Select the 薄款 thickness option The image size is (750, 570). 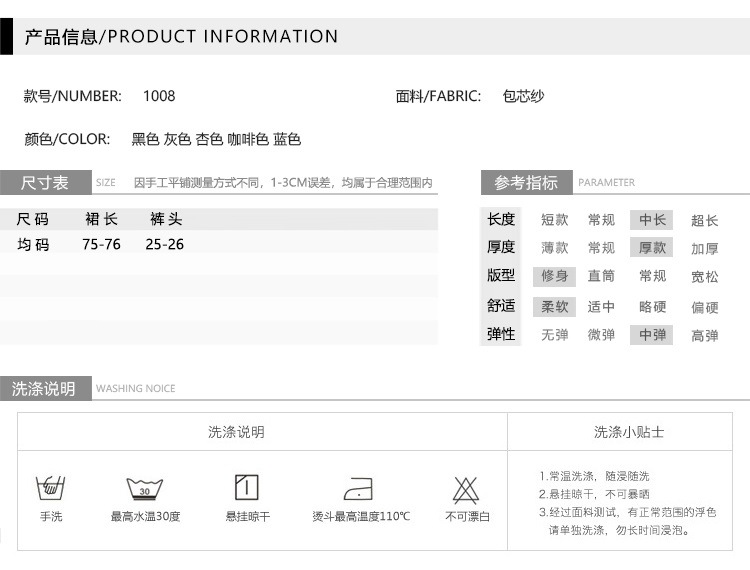554,248
